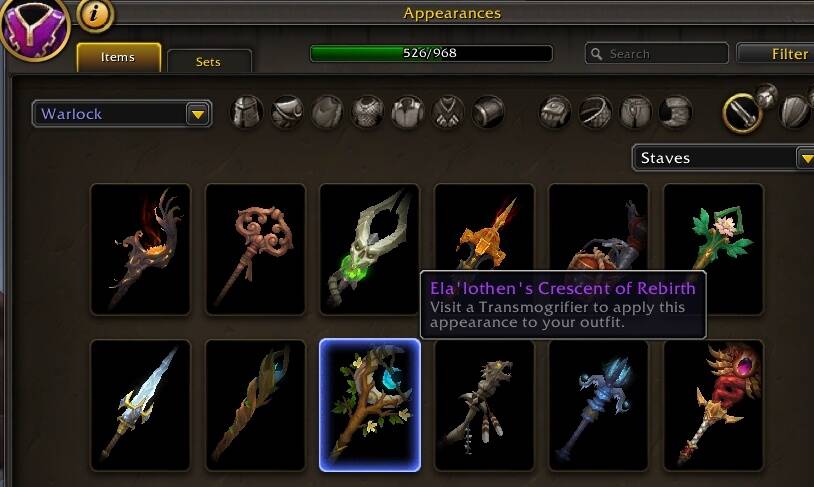Switch to the Sets tab

pos(209,61)
